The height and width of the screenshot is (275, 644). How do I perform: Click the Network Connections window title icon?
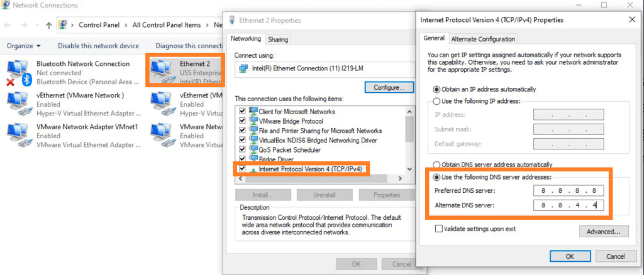[x=7, y=6]
